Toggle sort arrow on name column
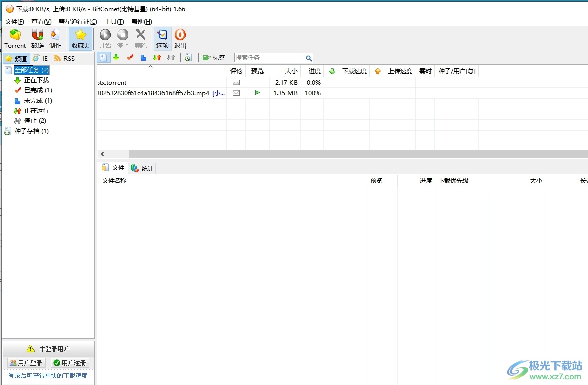This screenshot has width=588, height=385. click(150, 67)
